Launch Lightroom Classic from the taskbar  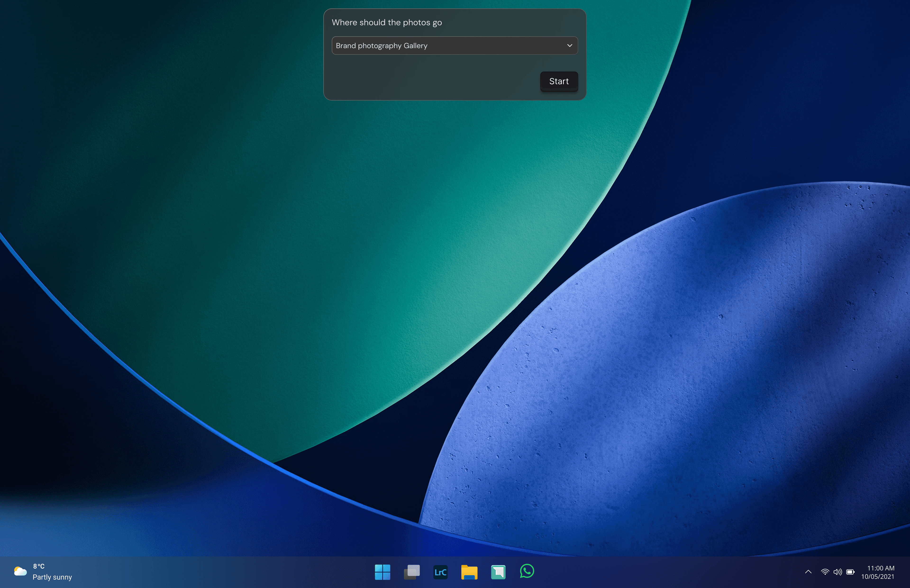440,572
